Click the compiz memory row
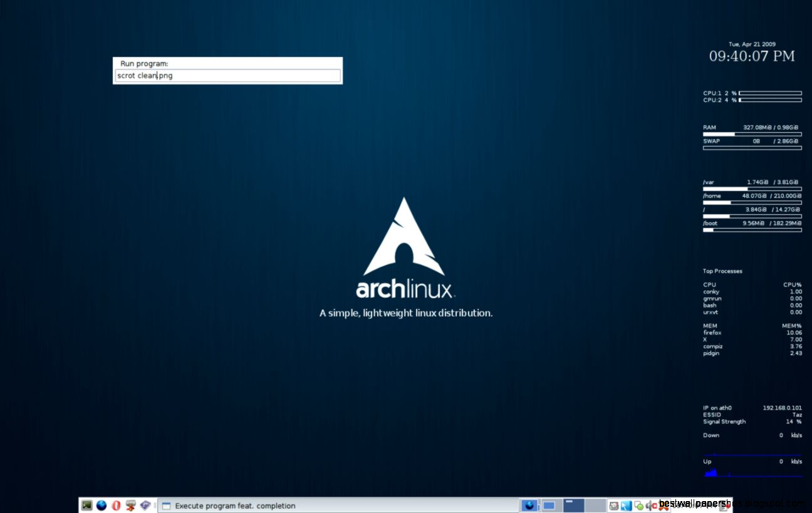 [752, 346]
